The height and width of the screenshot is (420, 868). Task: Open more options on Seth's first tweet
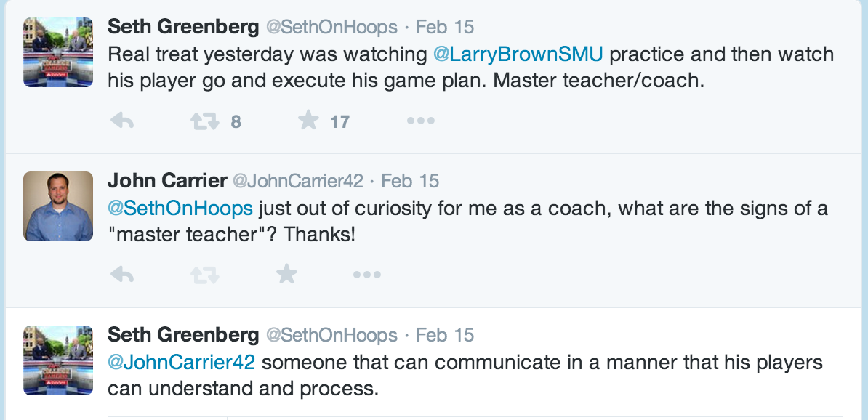(x=420, y=121)
